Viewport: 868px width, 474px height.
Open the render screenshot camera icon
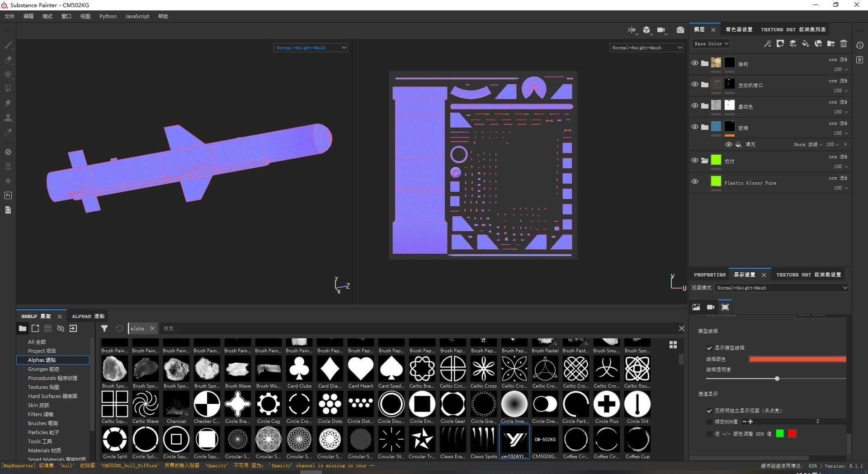pos(680,30)
